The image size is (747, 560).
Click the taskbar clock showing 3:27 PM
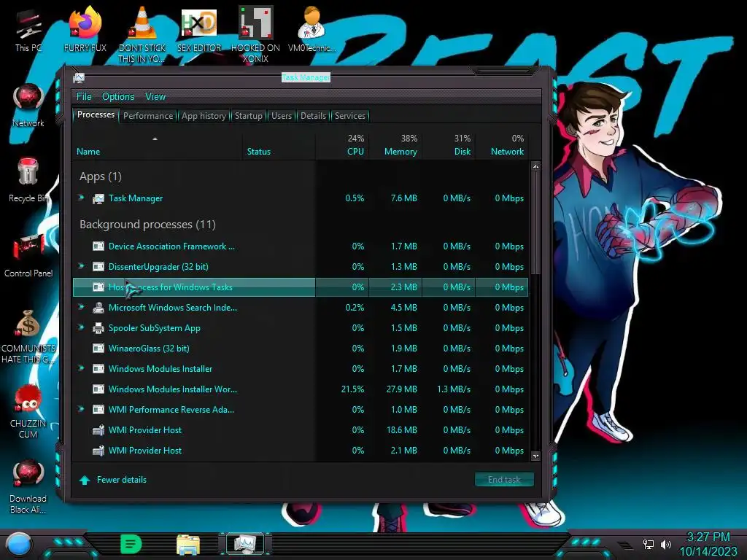coord(708,537)
